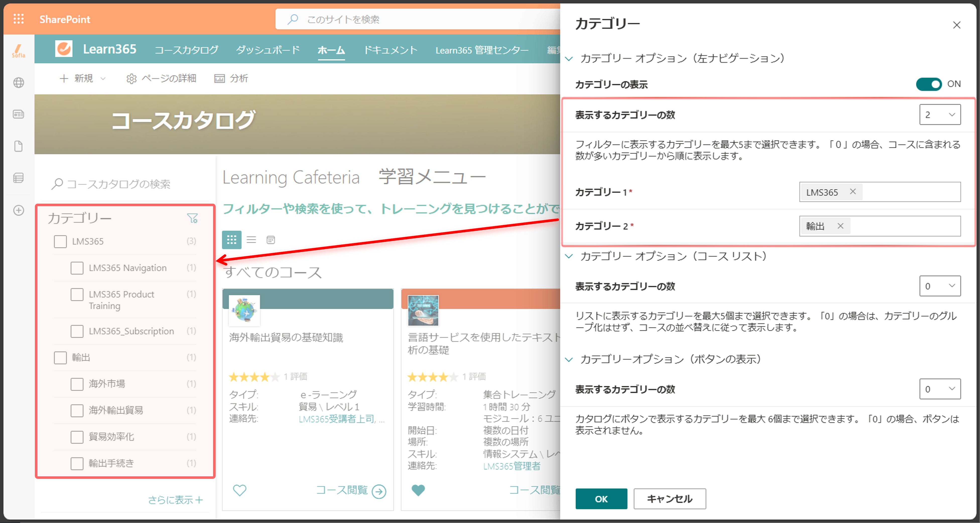
Task: Check LMS365_Subscription checkbox
Action: 77,331
